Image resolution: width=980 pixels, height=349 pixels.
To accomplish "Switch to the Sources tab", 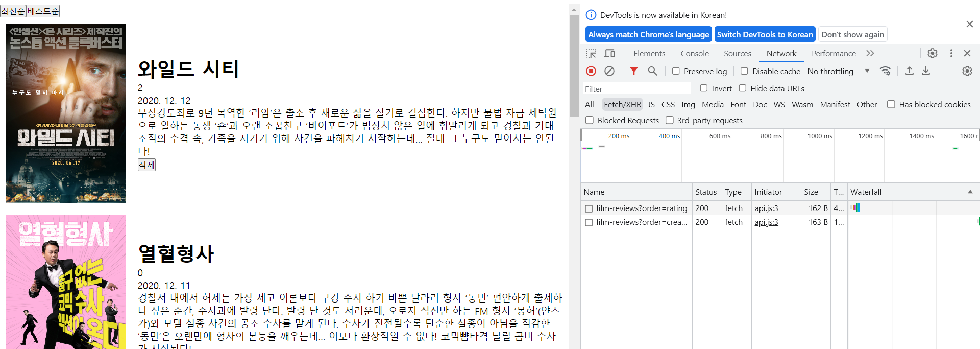I will coord(738,53).
